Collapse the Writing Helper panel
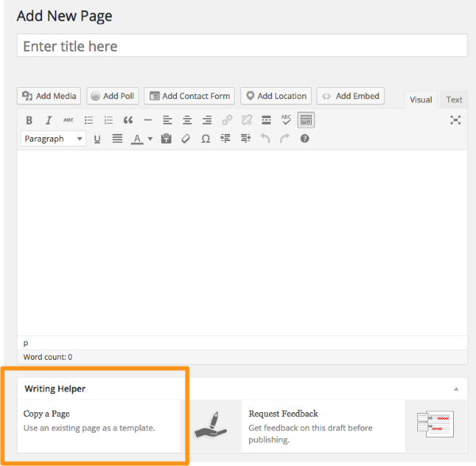This screenshot has height=466, width=476. [x=456, y=389]
